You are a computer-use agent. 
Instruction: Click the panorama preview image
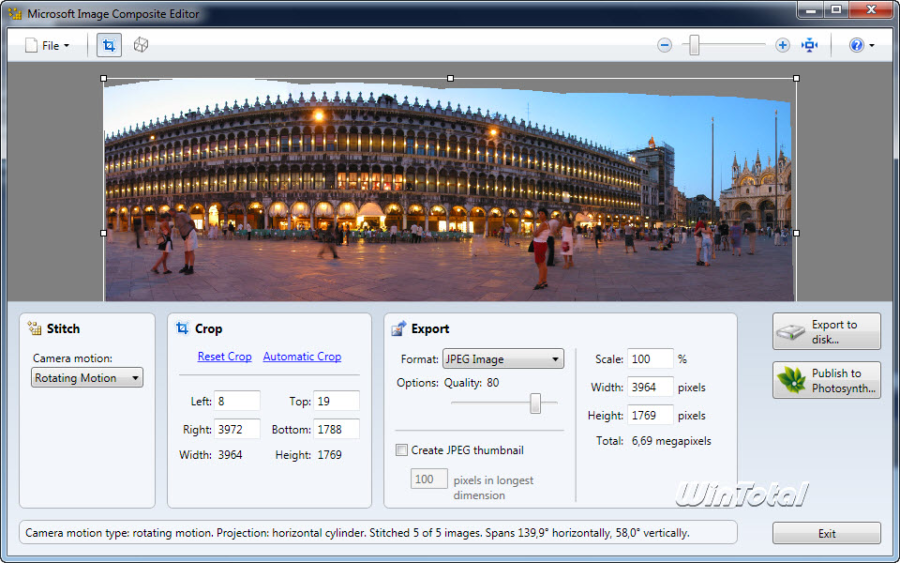[x=448, y=192]
